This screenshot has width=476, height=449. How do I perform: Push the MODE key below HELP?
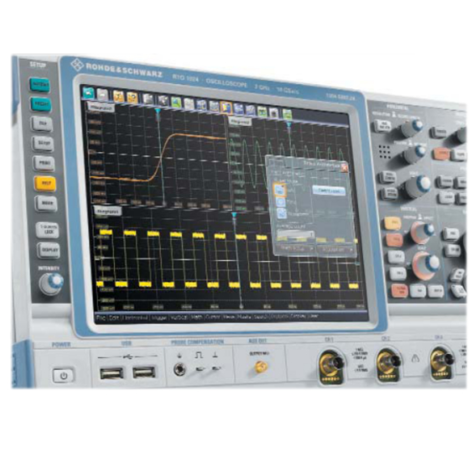[46, 203]
